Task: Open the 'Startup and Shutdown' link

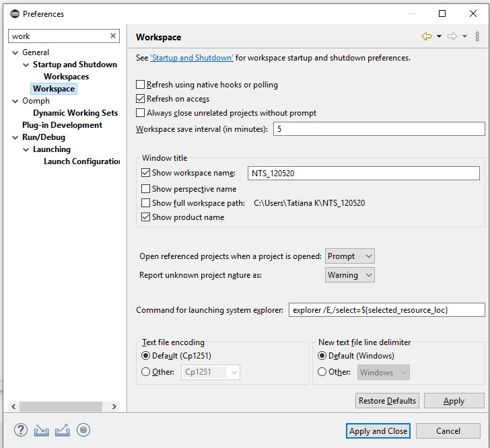Action: pos(192,58)
